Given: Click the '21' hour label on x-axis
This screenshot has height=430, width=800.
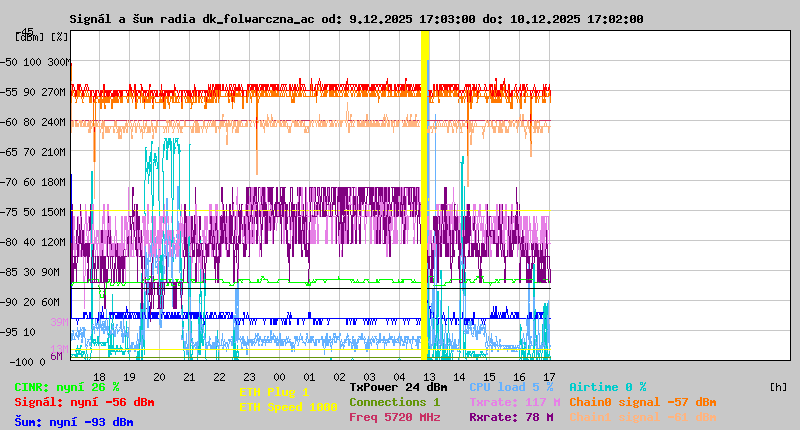Looking at the screenshot, I should click(x=189, y=377).
